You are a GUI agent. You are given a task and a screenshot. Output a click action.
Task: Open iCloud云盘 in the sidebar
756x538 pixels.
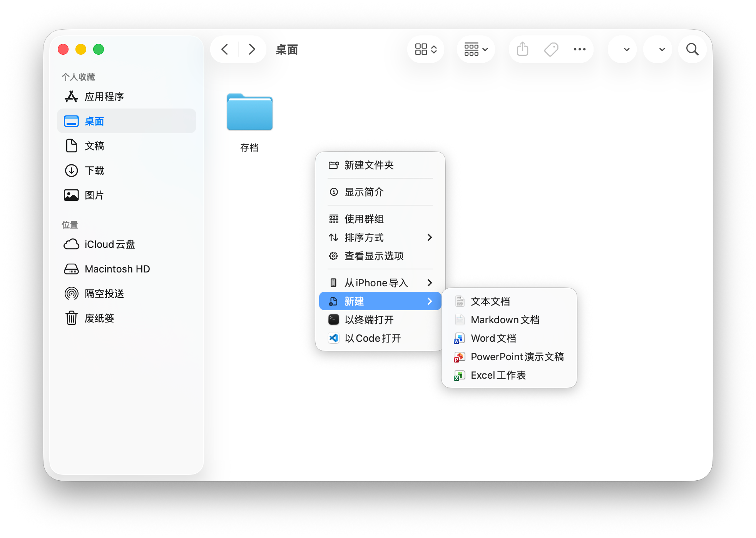click(x=127, y=244)
